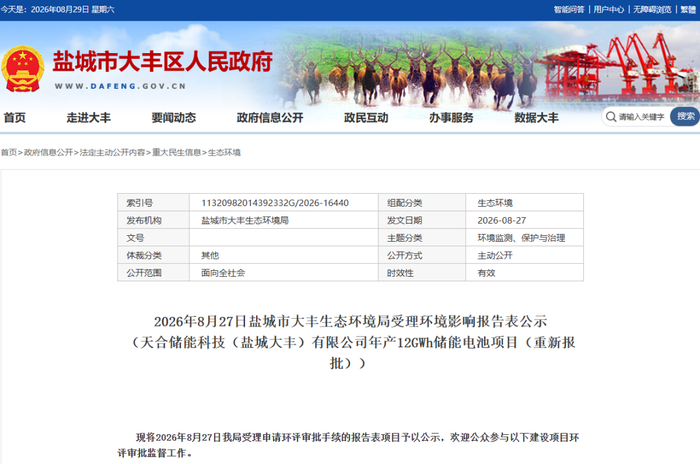Image resolution: width=700 pixels, height=464 pixels.
Task: Click the body paragraph beginning 现将2026年8月27日
Action: click(x=349, y=445)
